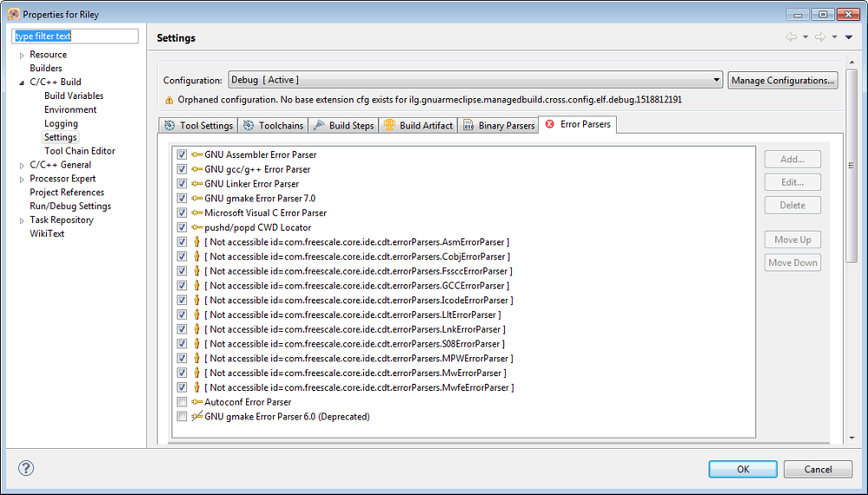Collapse the C/C++ Build tree node
868x495 pixels.
pyautogui.click(x=22, y=82)
